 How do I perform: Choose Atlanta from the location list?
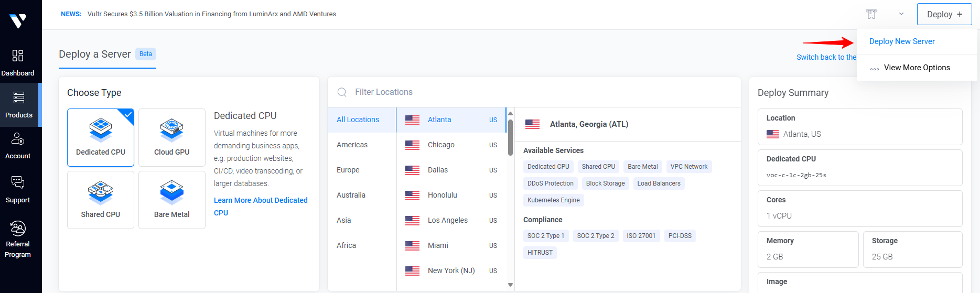click(451, 120)
